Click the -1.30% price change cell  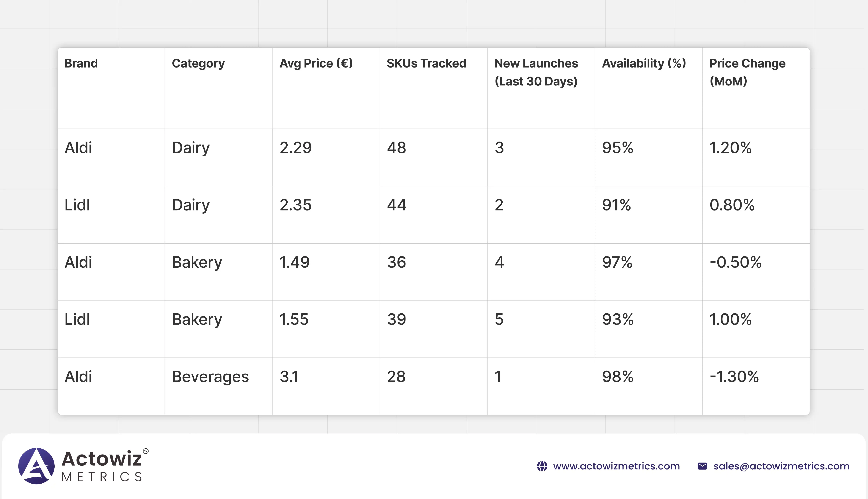coord(734,377)
